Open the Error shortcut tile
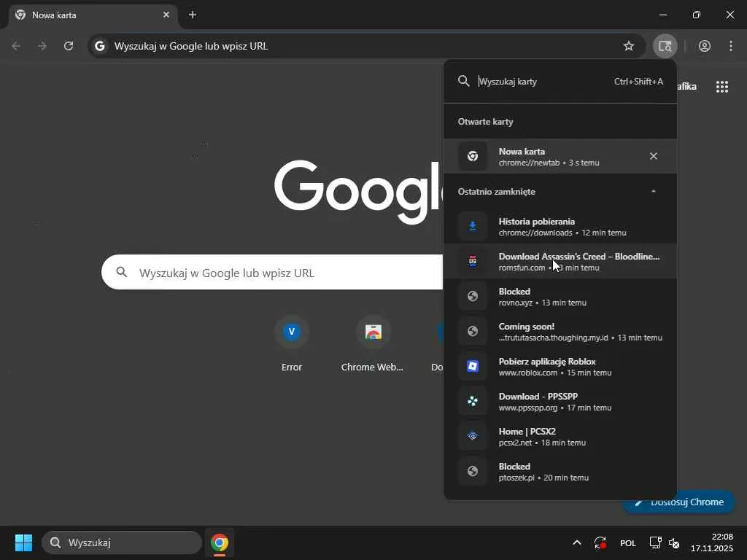This screenshot has height=560, width=747. [x=292, y=344]
